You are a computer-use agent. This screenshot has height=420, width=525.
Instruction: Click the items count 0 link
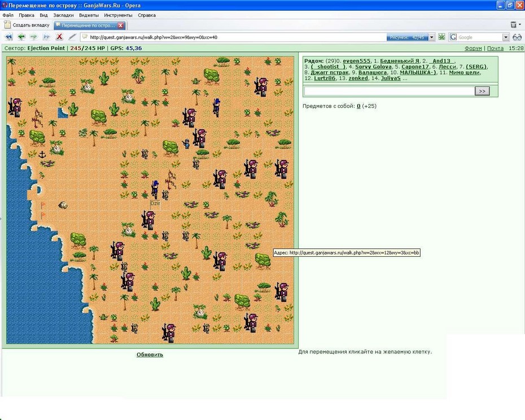[x=358, y=106]
